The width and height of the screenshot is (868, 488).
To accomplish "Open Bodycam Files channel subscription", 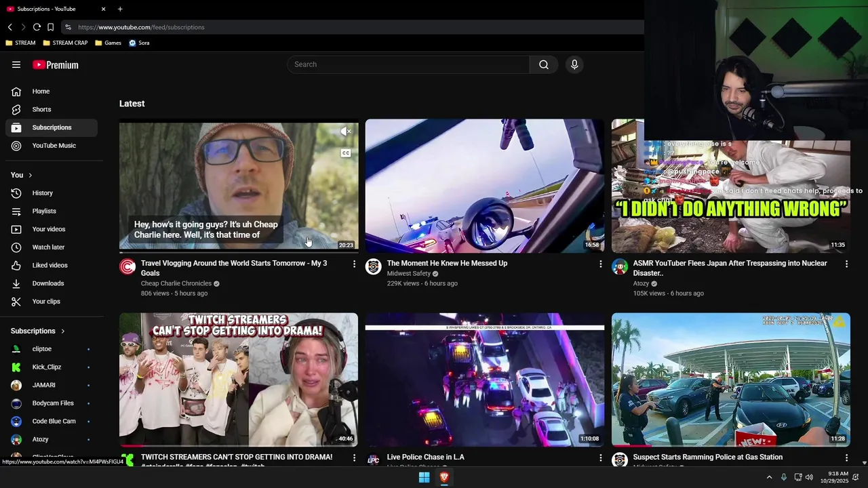I will point(52,403).
